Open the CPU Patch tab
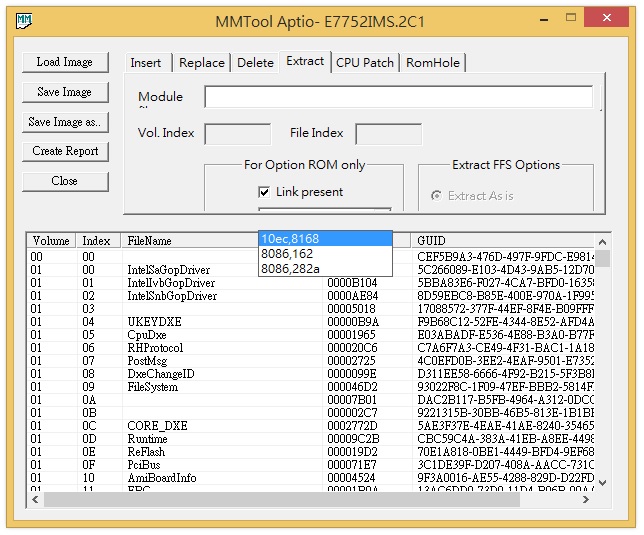Viewport: 644px width, 535px height. click(365, 63)
